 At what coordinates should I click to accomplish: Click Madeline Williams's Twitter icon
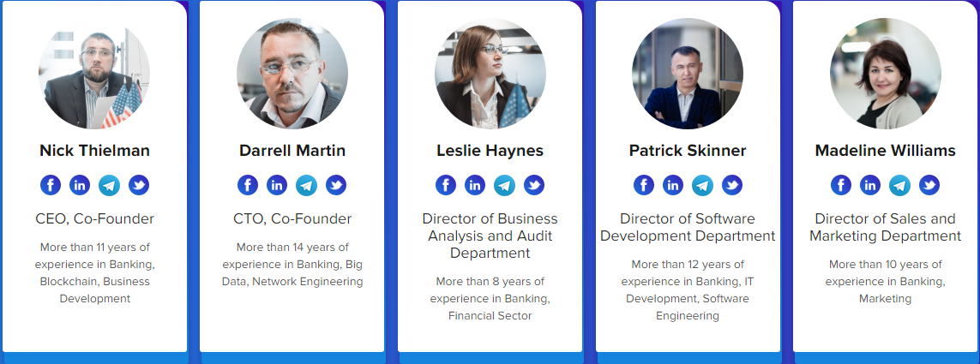point(929,185)
